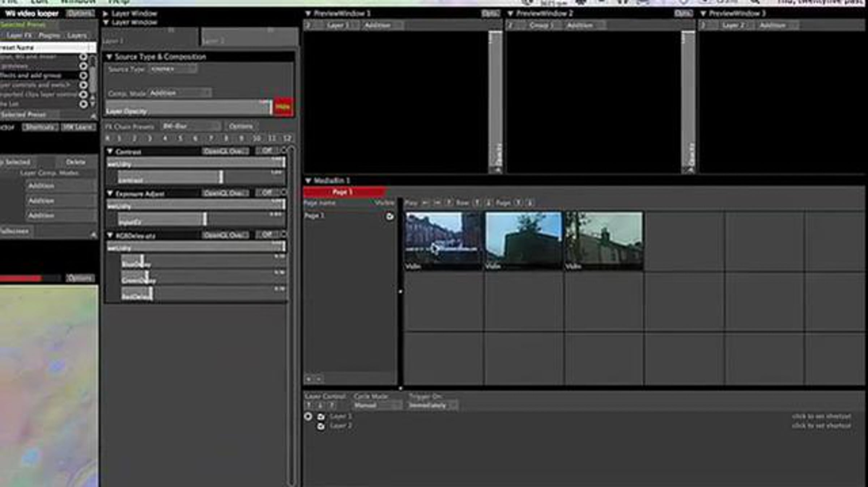Click circle icon on 'effects and add group' preset

(x=83, y=76)
